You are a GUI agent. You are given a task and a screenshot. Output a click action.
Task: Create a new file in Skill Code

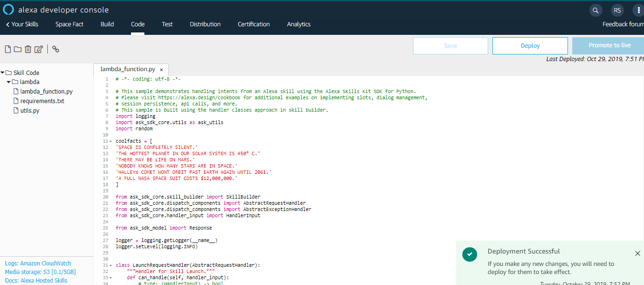click(7, 49)
